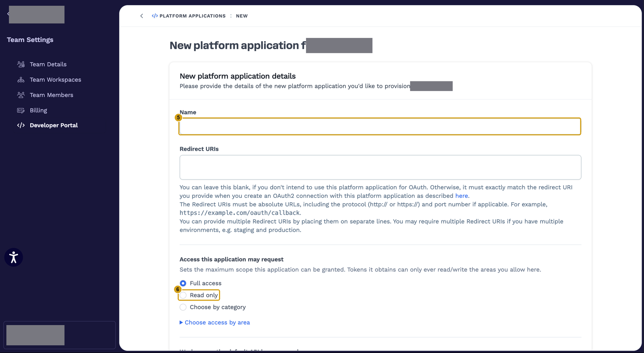644x353 pixels.
Task: Click the Developer Portal code icon
Action: click(21, 125)
